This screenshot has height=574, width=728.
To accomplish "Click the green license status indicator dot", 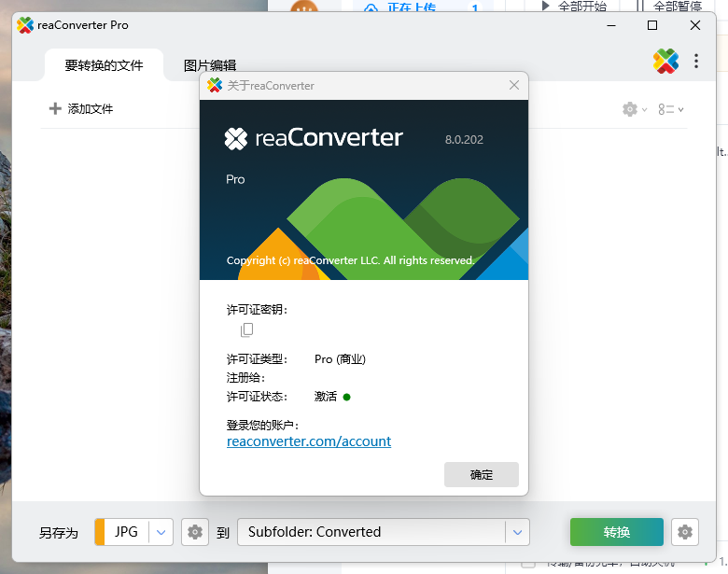I will point(346,397).
